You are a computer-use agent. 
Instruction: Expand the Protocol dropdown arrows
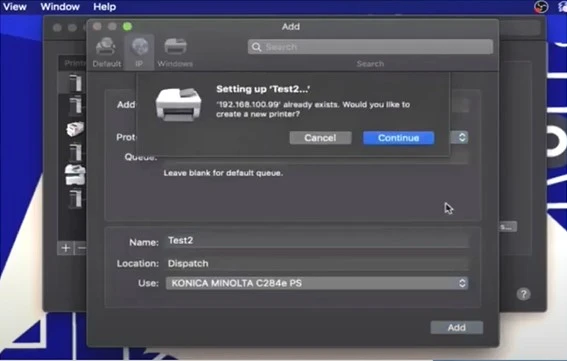[461, 137]
